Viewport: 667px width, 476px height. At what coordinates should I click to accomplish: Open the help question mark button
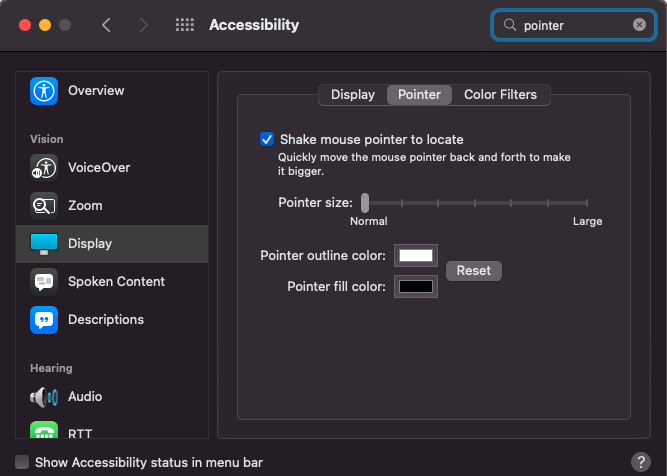point(641,462)
